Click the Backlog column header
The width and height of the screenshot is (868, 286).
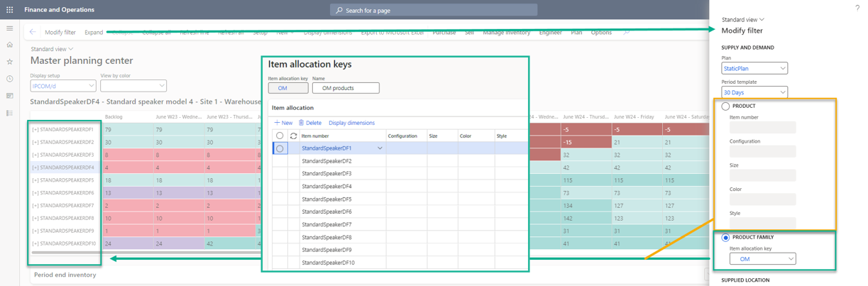(x=114, y=117)
